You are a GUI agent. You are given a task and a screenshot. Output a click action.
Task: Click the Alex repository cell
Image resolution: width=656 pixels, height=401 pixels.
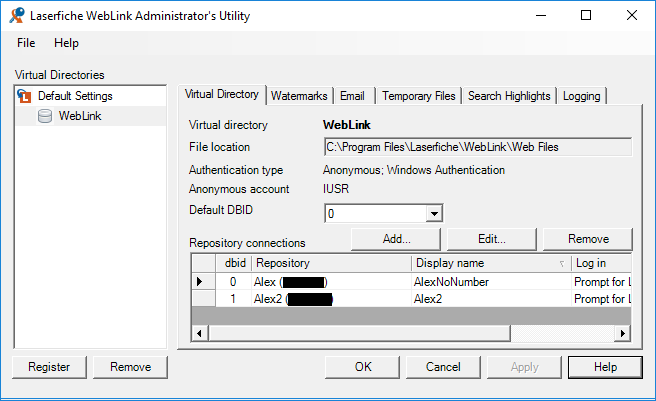(x=331, y=282)
